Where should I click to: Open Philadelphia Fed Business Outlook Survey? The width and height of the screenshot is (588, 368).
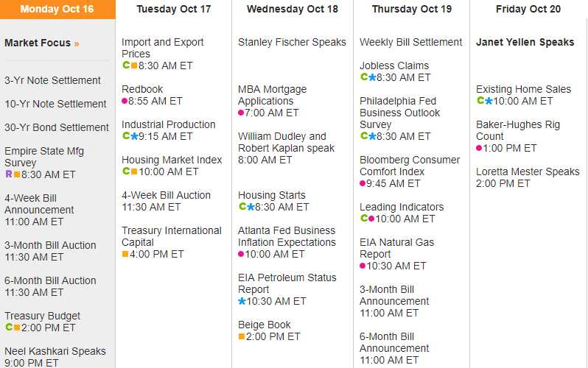pyautogui.click(x=399, y=113)
